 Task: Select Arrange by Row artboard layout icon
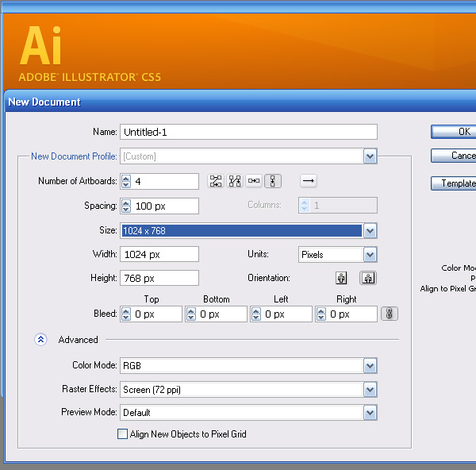pos(254,181)
